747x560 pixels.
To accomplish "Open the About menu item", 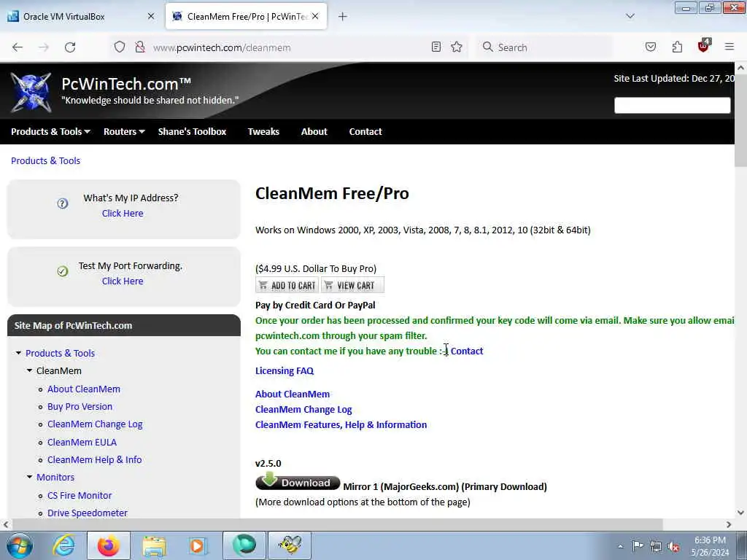I will point(314,131).
